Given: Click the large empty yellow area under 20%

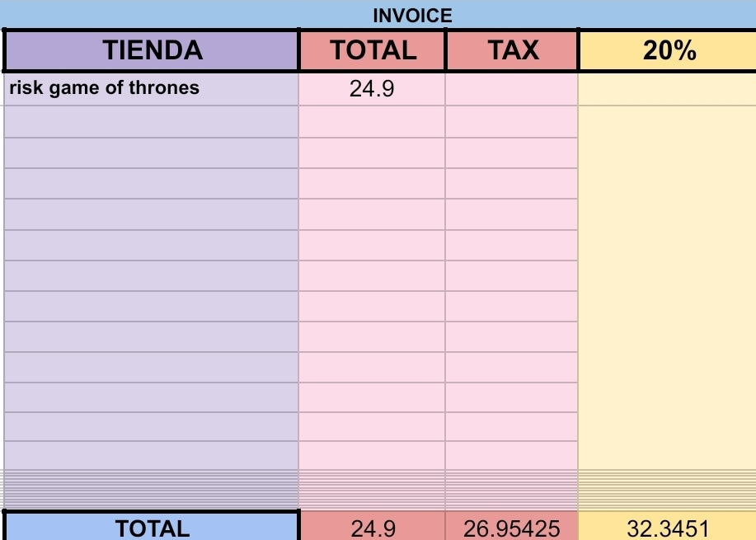Looking at the screenshot, I should [x=668, y=289].
